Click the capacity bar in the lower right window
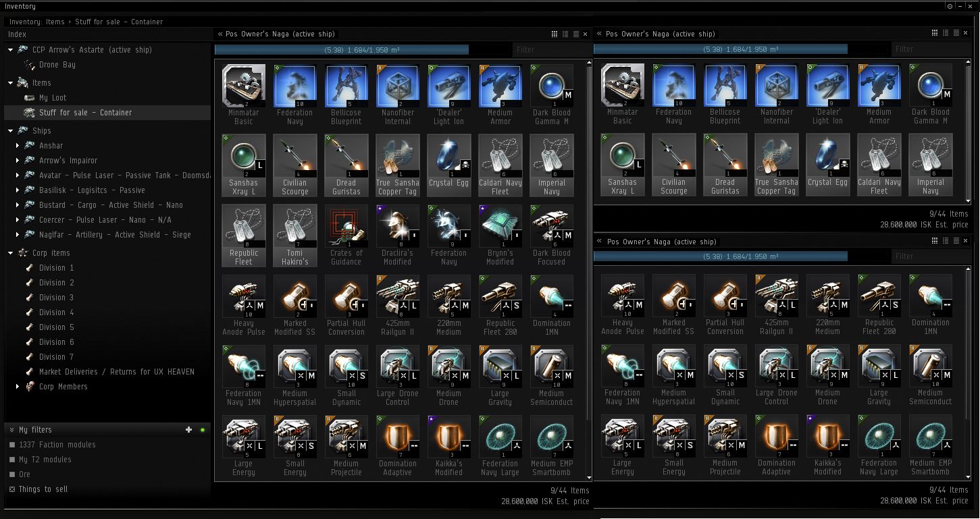This screenshot has height=519, width=980. 742,256
